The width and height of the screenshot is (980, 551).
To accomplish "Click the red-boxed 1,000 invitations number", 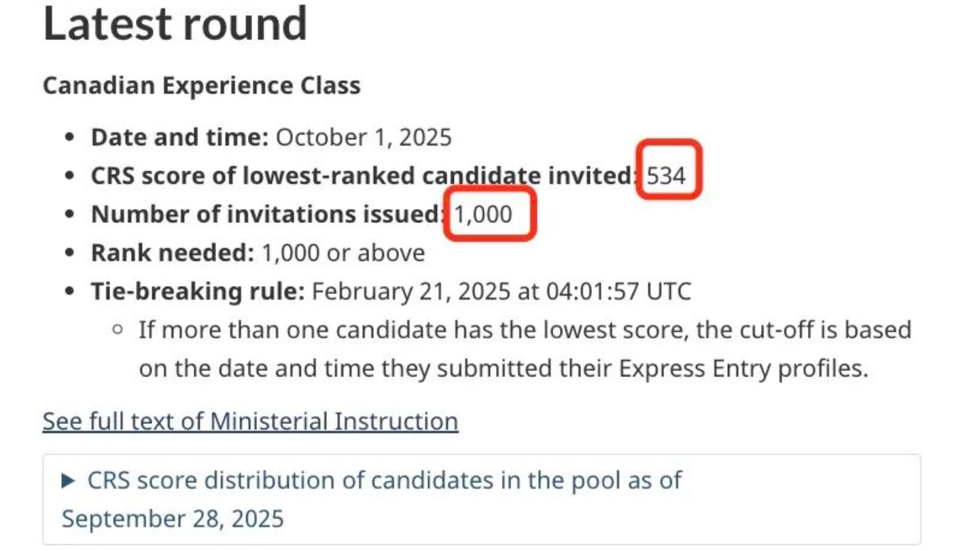I will [x=483, y=214].
